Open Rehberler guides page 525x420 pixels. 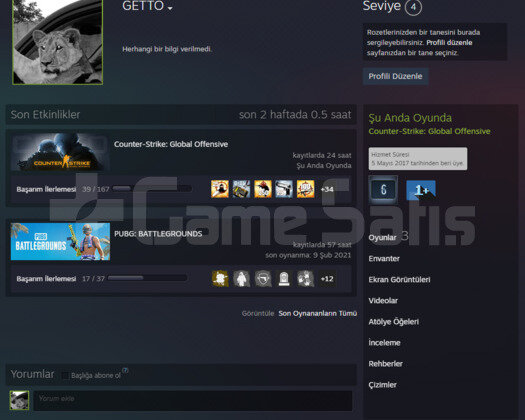pos(385,364)
